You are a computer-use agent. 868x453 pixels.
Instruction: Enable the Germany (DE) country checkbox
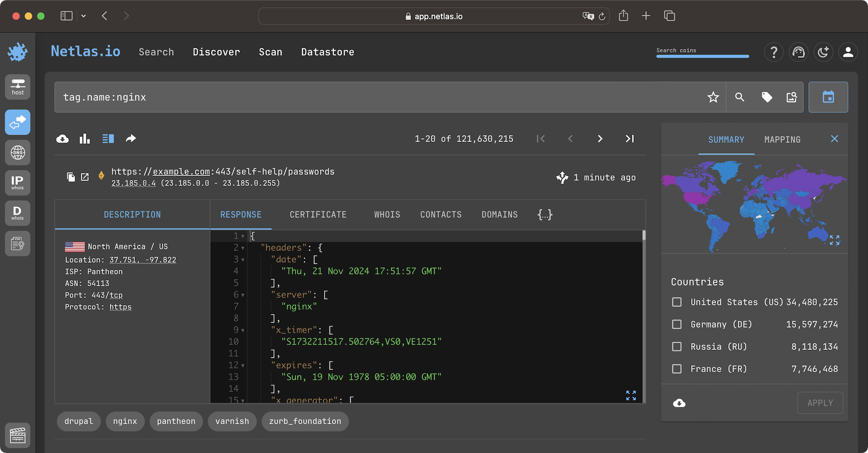pos(676,324)
